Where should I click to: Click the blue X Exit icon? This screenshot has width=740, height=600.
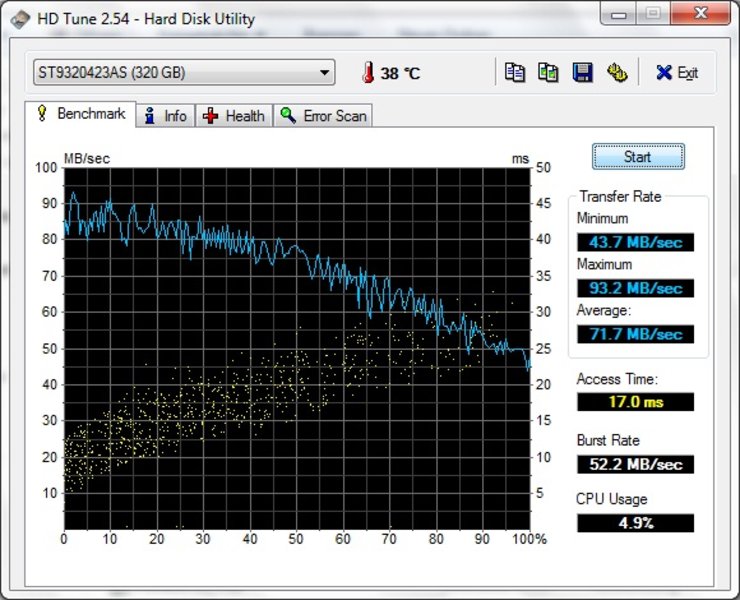pyautogui.click(x=664, y=73)
